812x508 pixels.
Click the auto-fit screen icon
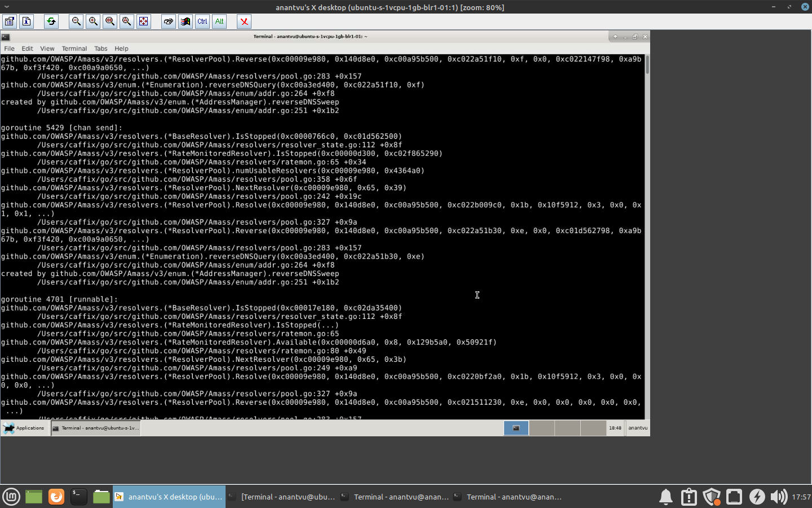point(144,21)
